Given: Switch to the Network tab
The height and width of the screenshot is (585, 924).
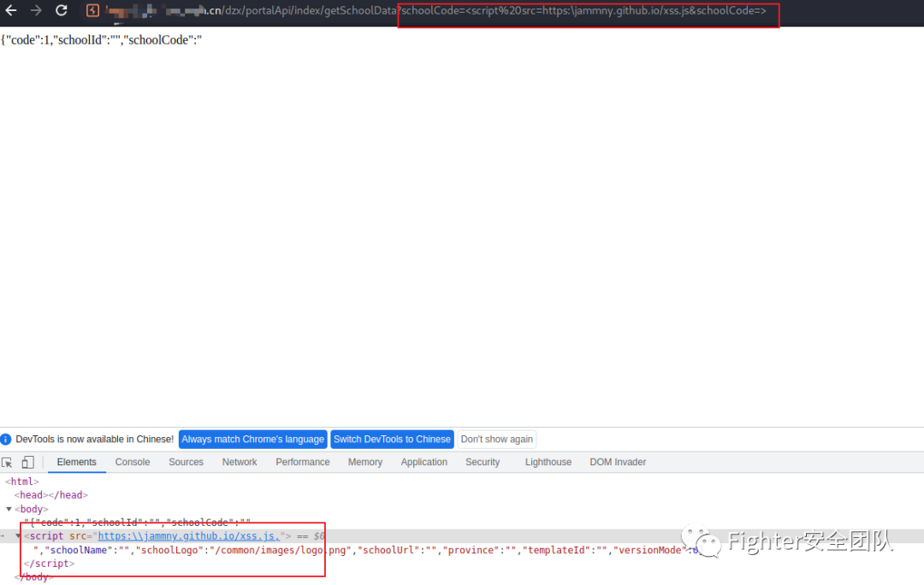Looking at the screenshot, I should point(240,462).
